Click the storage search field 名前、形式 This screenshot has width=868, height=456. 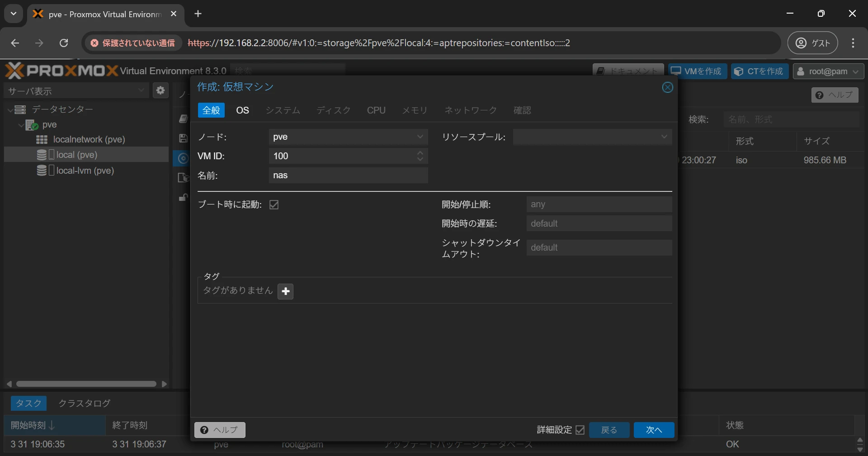[791, 119]
